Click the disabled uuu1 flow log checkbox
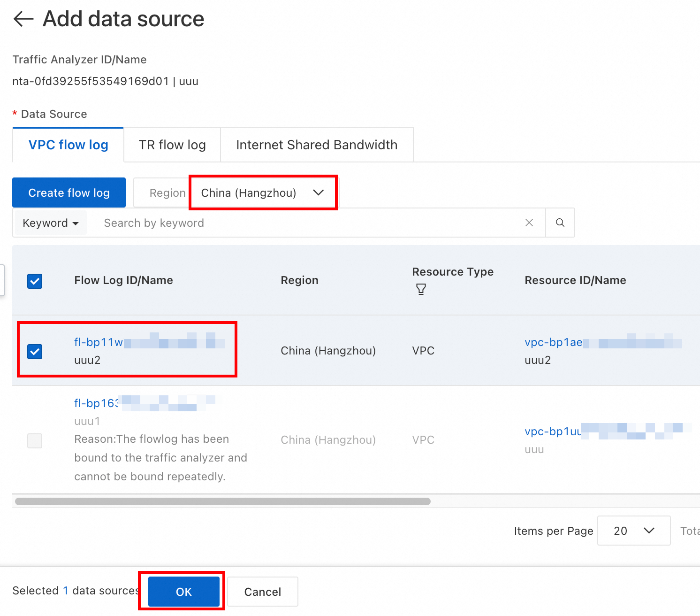 tap(35, 440)
